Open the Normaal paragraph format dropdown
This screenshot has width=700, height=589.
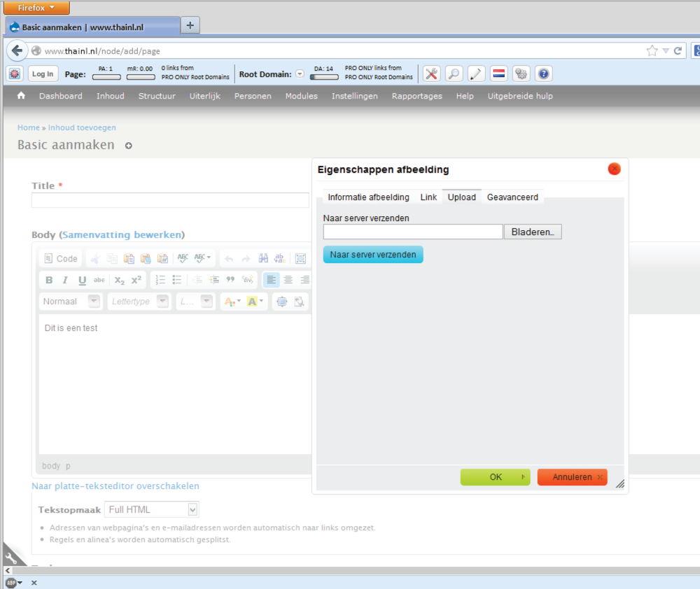point(70,301)
